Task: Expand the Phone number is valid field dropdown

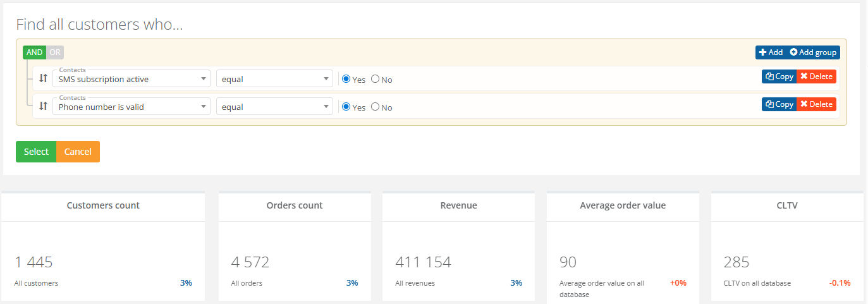Action: click(x=131, y=107)
